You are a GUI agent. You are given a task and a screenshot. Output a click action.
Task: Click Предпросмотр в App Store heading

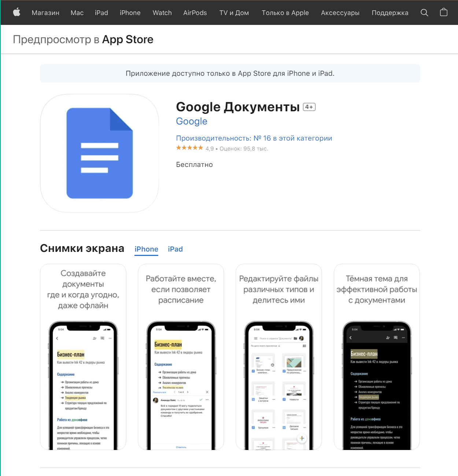(83, 39)
